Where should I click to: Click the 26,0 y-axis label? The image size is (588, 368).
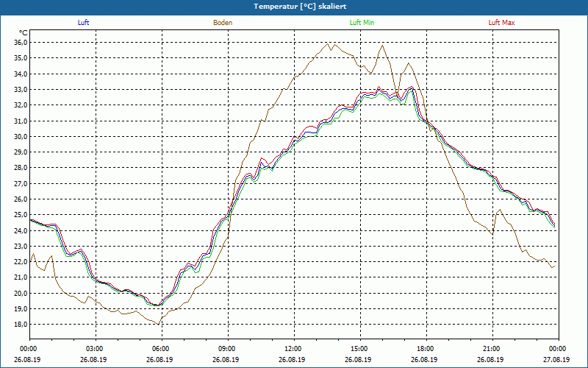point(21,199)
